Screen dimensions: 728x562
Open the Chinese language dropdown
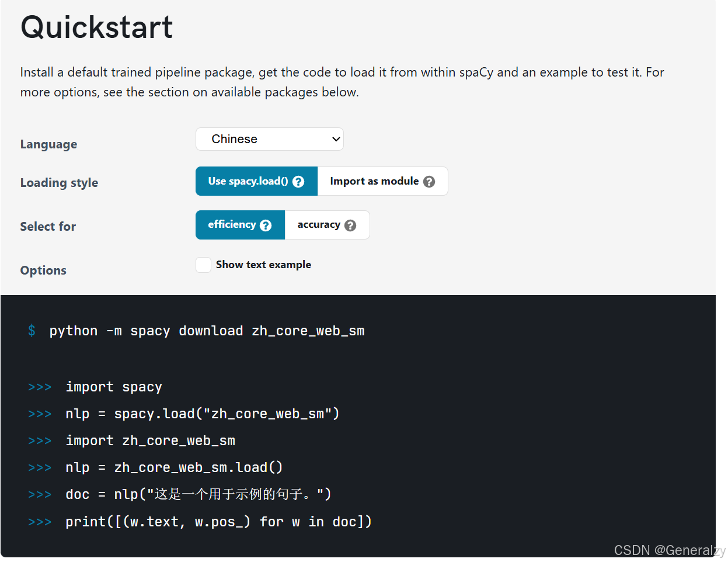click(269, 139)
